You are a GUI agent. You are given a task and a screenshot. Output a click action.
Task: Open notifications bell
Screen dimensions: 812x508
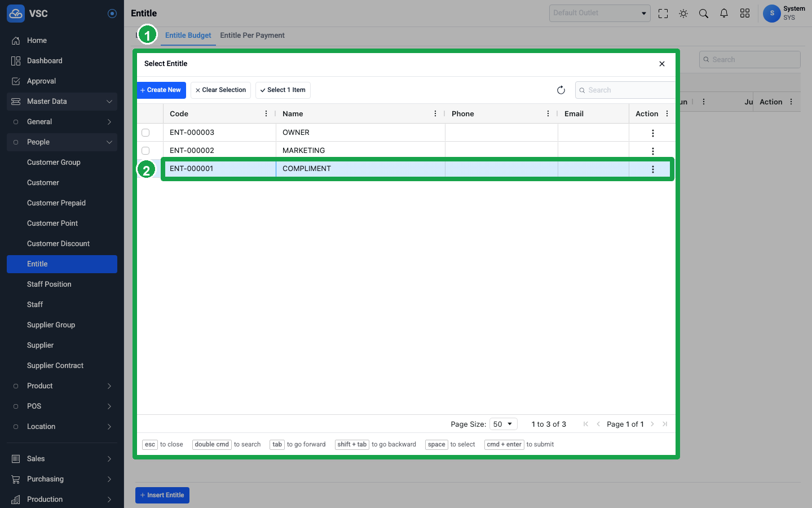click(x=724, y=14)
